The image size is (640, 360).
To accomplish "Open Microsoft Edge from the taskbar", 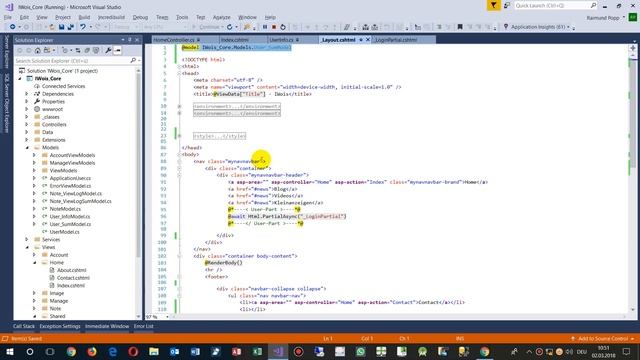I will (113, 351).
